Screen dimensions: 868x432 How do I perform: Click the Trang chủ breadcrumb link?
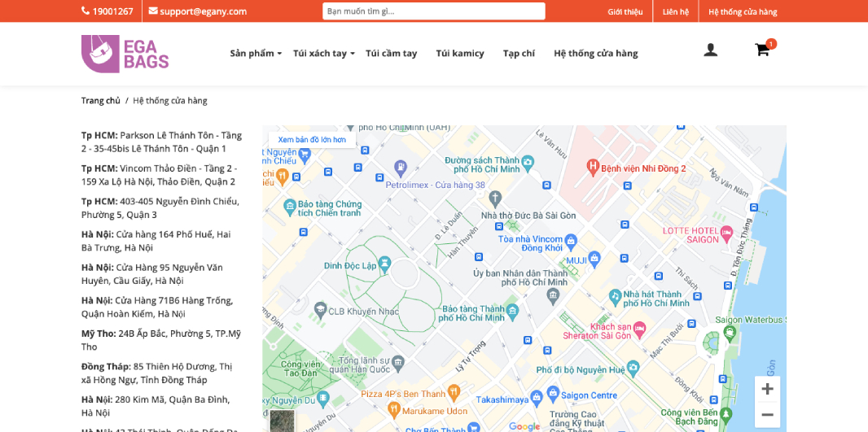point(101,101)
